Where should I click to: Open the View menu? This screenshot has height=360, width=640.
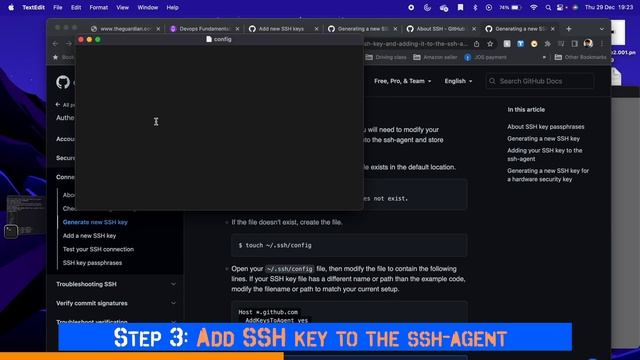(x=122, y=7)
